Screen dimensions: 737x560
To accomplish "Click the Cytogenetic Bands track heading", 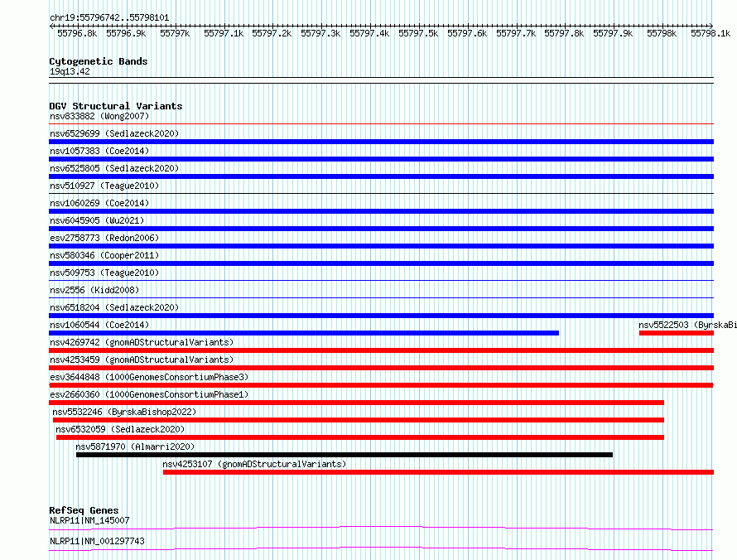I will [99, 61].
